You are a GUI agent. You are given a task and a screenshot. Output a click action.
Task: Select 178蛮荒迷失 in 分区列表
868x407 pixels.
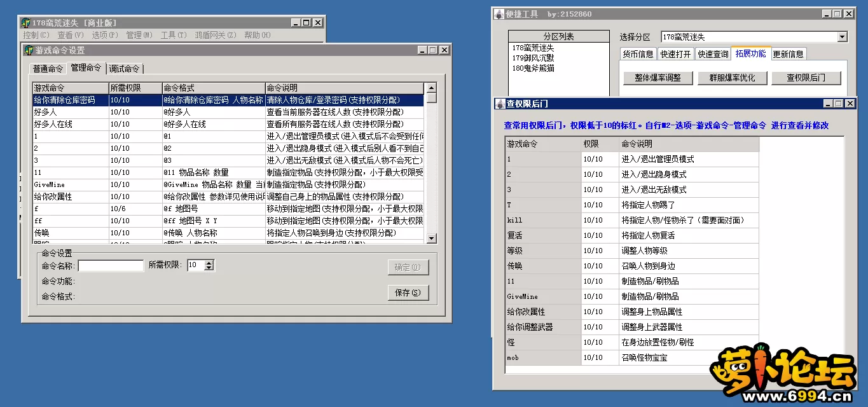[533, 48]
